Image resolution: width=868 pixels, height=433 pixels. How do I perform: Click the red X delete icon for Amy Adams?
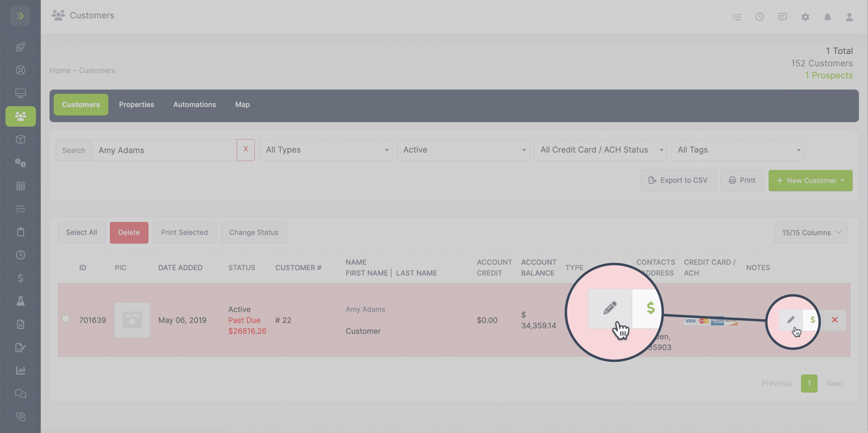[x=835, y=320]
